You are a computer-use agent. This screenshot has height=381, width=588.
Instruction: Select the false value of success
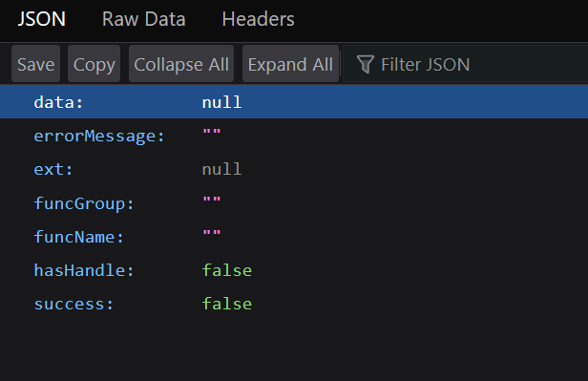coord(227,304)
